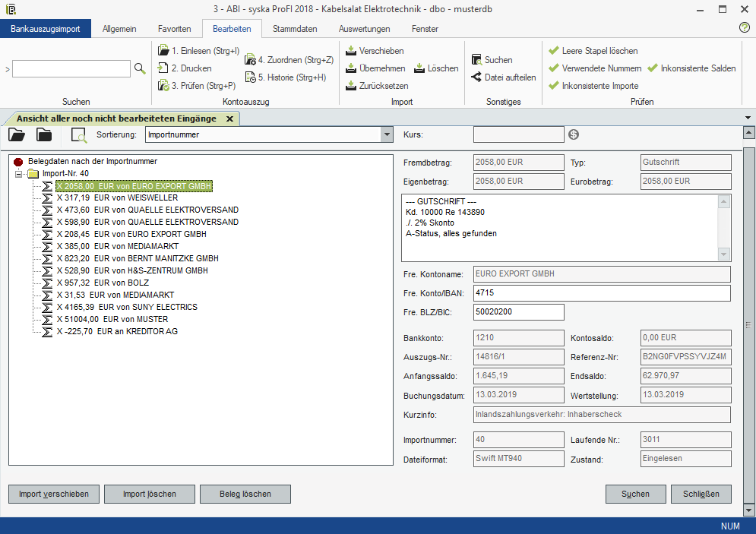This screenshot has height=534, width=756.
Task: Run the Inkonsistente Salden check
Action: click(x=691, y=68)
